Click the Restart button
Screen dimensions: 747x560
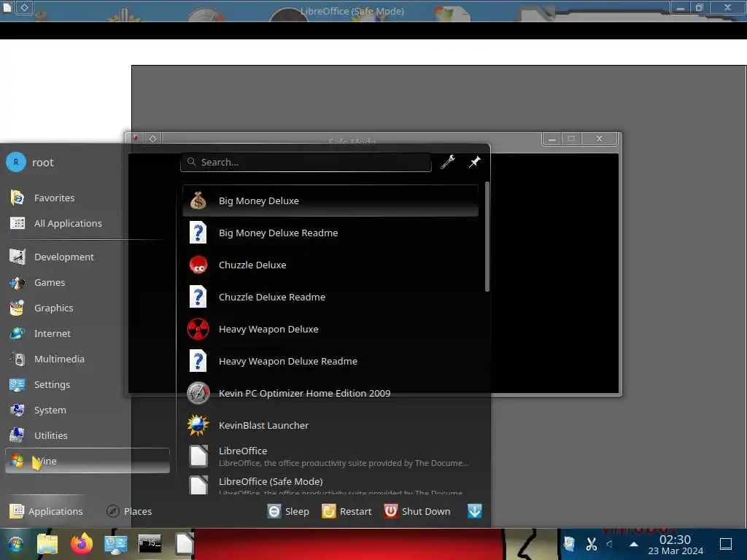coord(347,511)
